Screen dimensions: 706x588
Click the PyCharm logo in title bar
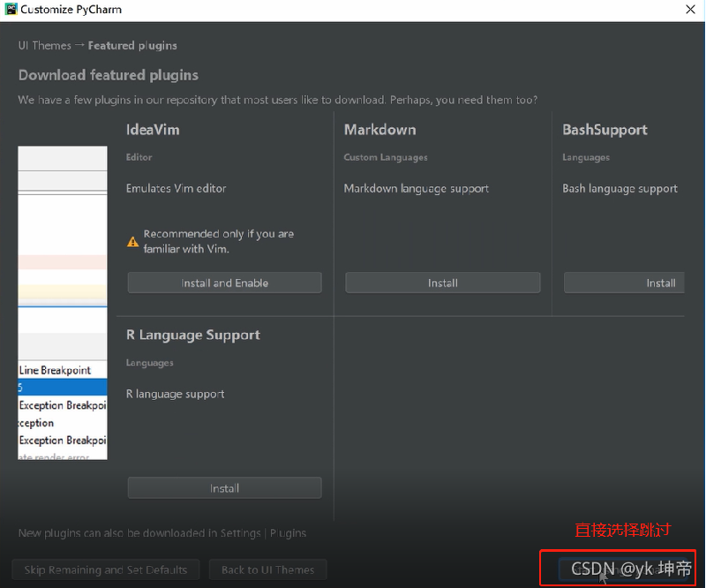click(x=11, y=9)
